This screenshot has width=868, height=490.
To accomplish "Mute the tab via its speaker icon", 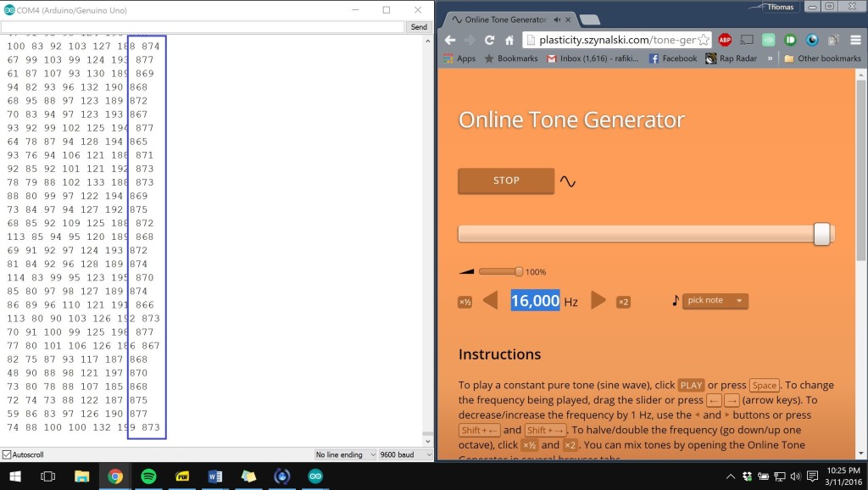I will click(557, 19).
